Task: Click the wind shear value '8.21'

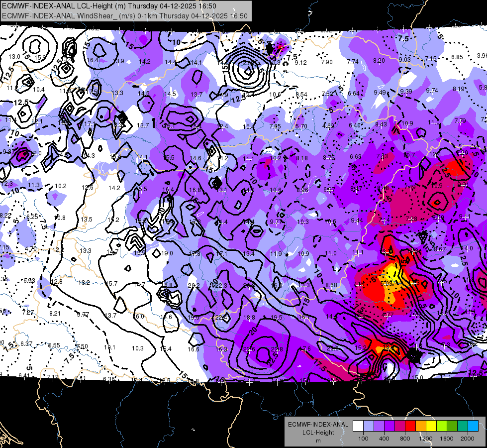Action: tap(55, 314)
